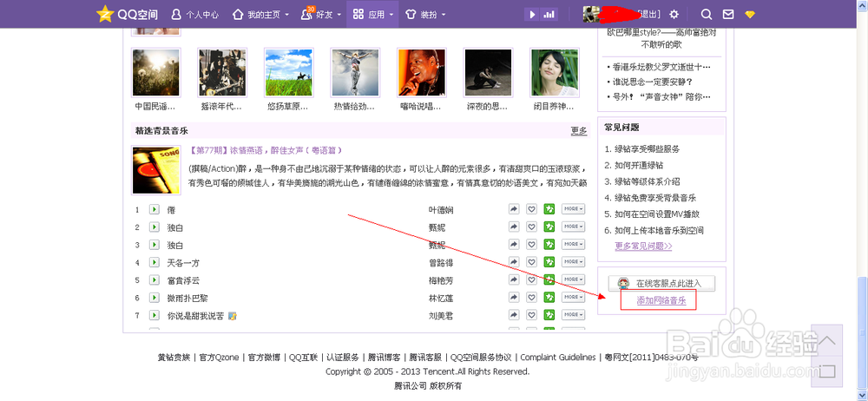868x401 pixels.
Task: Expand MORE dropdown for 天各一方
Action: pos(574,262)
